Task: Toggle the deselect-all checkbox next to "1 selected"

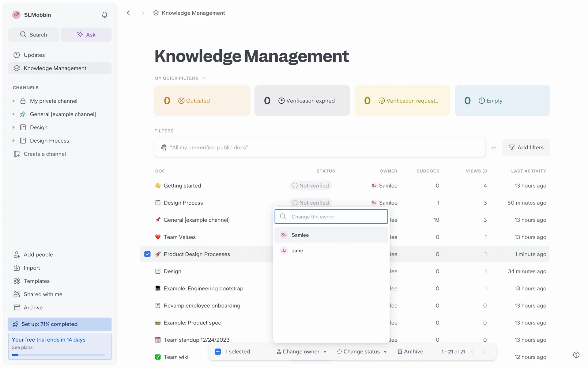Action: (218, 351)
